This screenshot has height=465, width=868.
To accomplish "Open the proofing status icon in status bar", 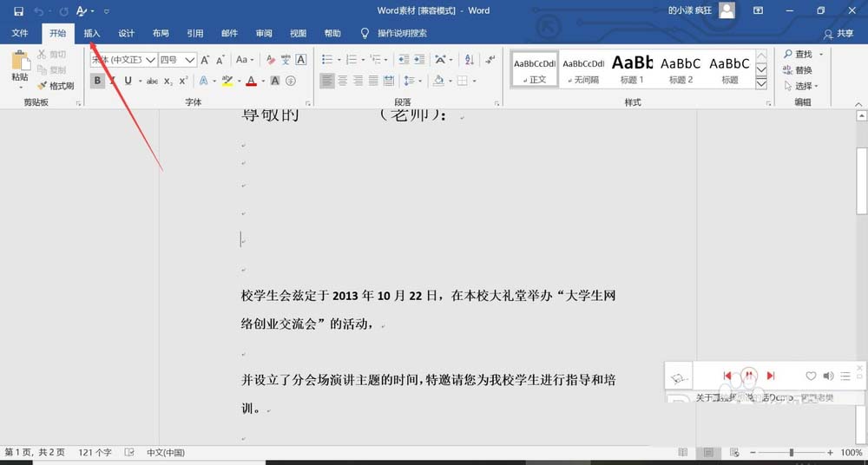I will coord(129,452).
